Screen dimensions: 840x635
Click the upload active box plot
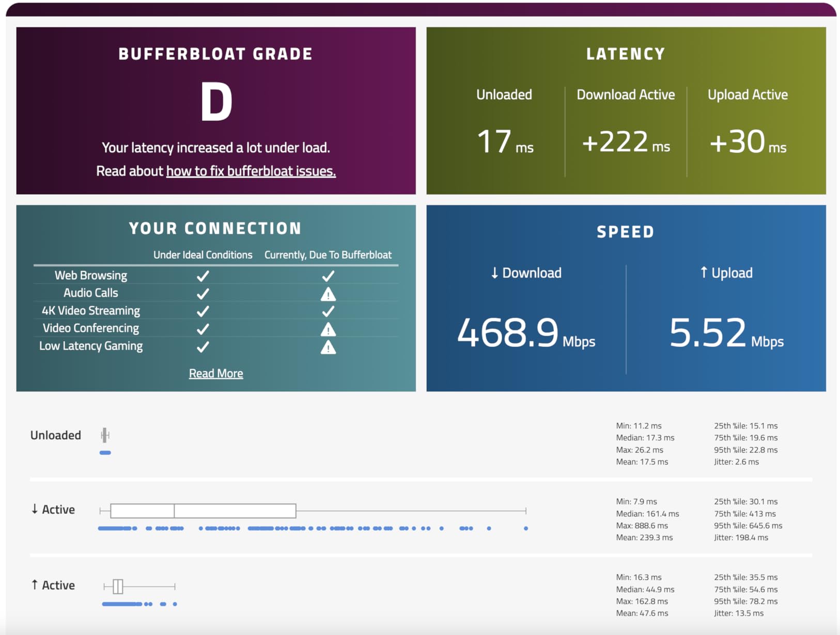(x=139, y=586)
